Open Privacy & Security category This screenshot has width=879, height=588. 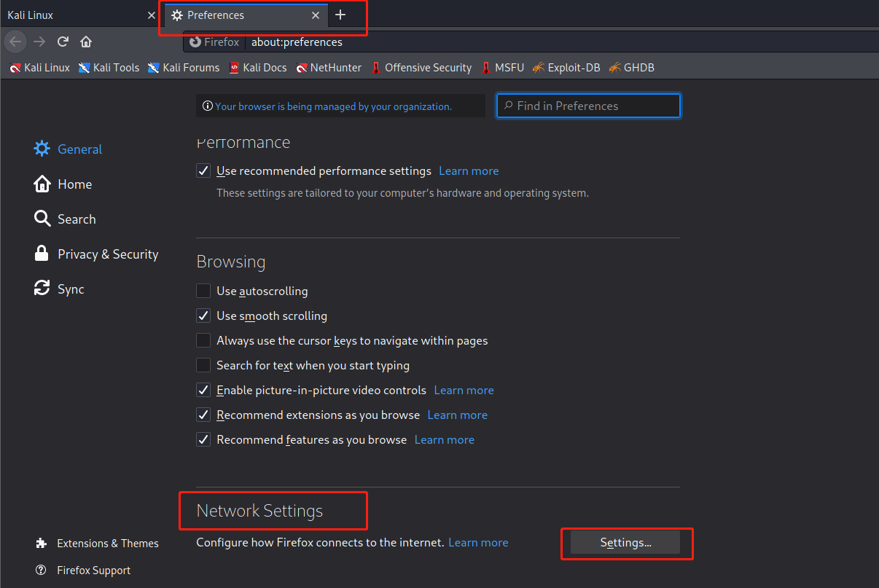tap(96, 254)
